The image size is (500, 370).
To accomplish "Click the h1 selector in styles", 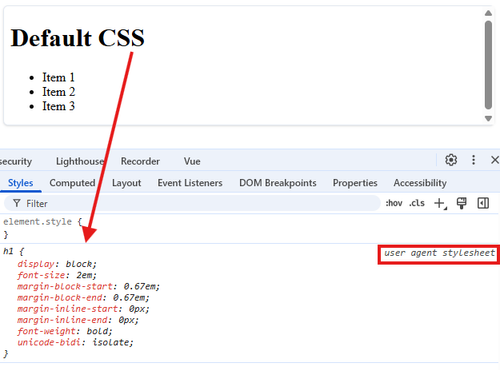I will [x=8, y=251].
